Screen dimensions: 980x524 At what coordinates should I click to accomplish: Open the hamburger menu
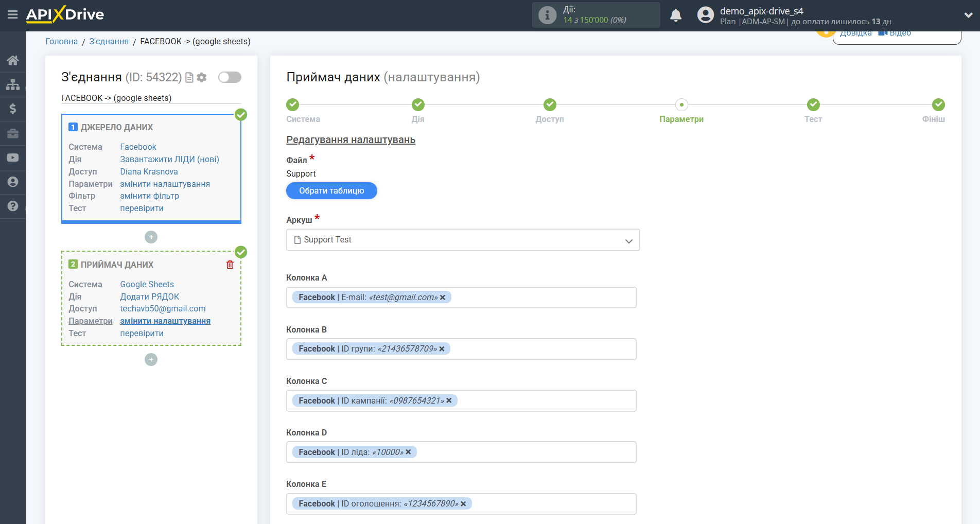pos(13,15)
